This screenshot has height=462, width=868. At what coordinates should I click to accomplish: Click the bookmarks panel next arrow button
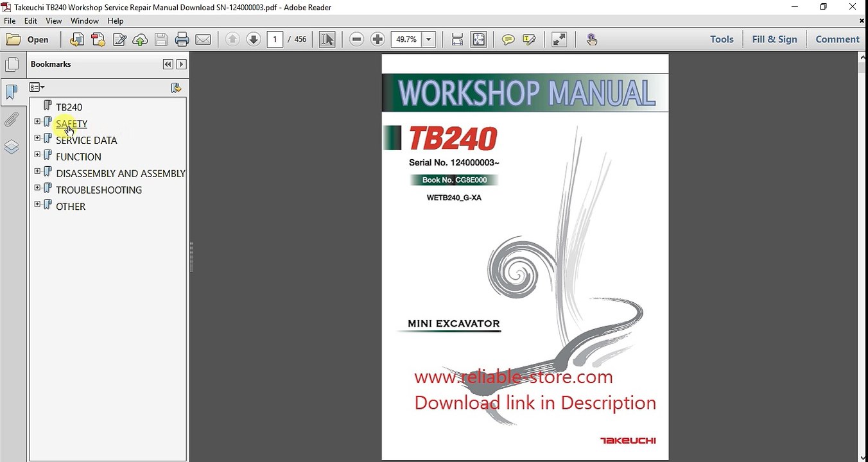coord(181,64)
